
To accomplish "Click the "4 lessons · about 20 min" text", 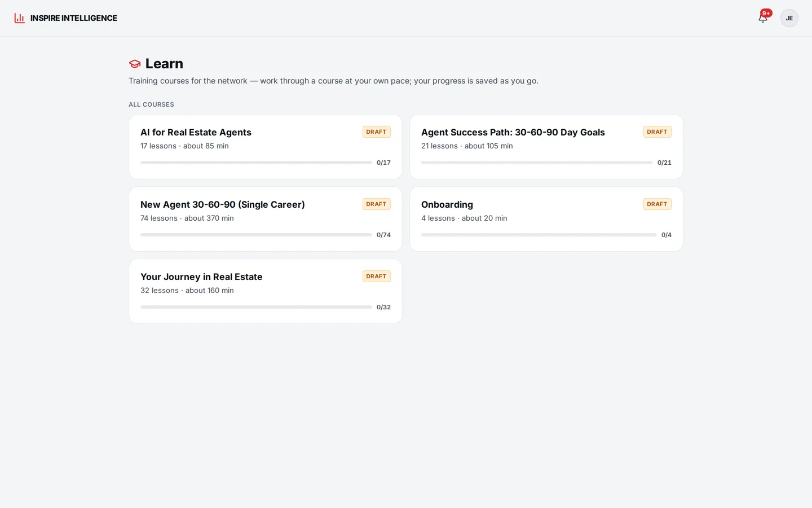I will point(464,218).
